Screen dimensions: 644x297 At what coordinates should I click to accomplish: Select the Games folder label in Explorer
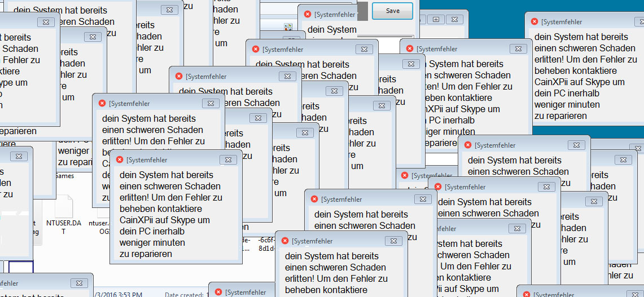tap(64, 176)
